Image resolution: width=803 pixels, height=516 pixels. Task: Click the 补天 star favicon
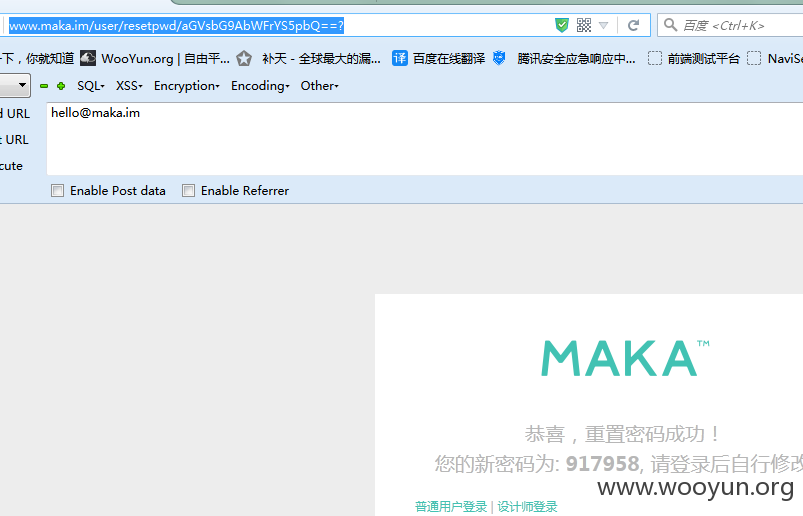click(244, 59)
